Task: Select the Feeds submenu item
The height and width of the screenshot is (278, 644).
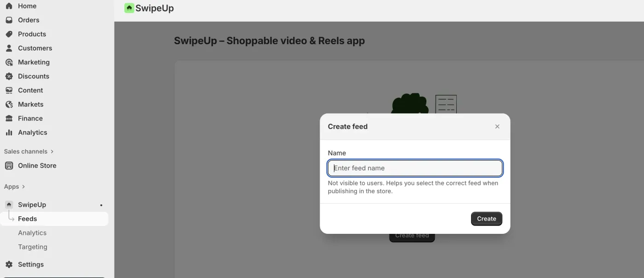Action: coord(28,219)
